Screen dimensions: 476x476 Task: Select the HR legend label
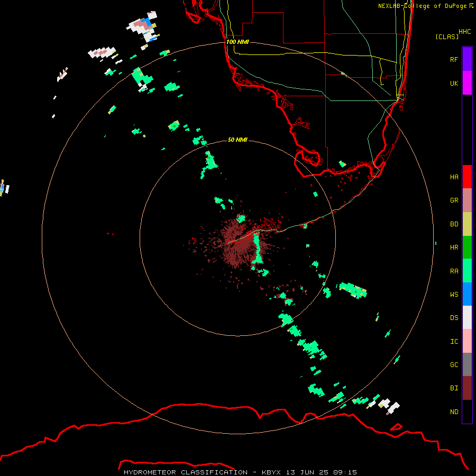(x=454, y=247)
